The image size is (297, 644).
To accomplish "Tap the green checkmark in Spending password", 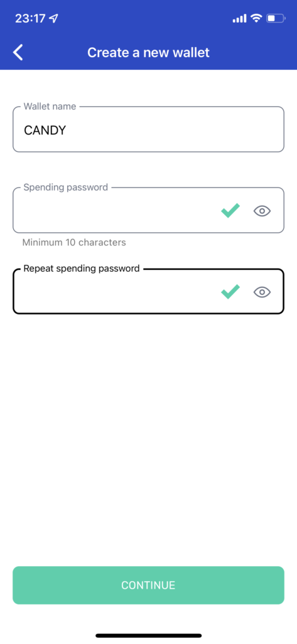I will tap(230, 211).
